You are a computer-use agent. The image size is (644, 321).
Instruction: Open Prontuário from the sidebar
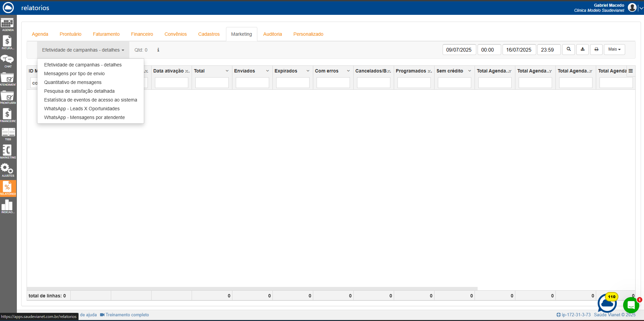click(7, 98)
